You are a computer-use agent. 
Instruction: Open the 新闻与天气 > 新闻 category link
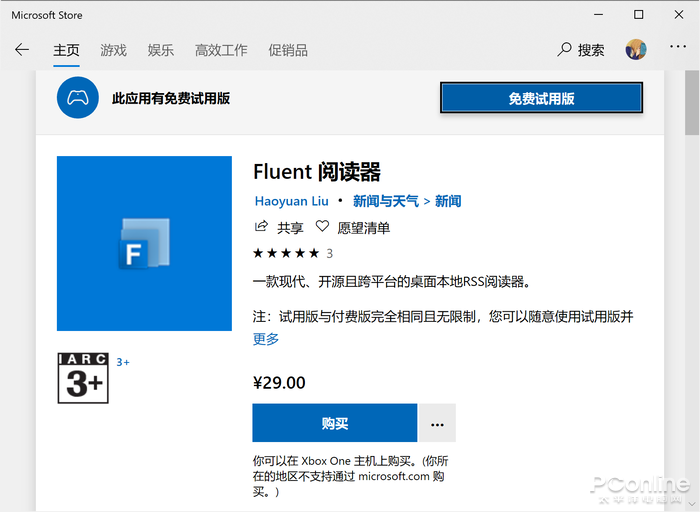(407, 201)
